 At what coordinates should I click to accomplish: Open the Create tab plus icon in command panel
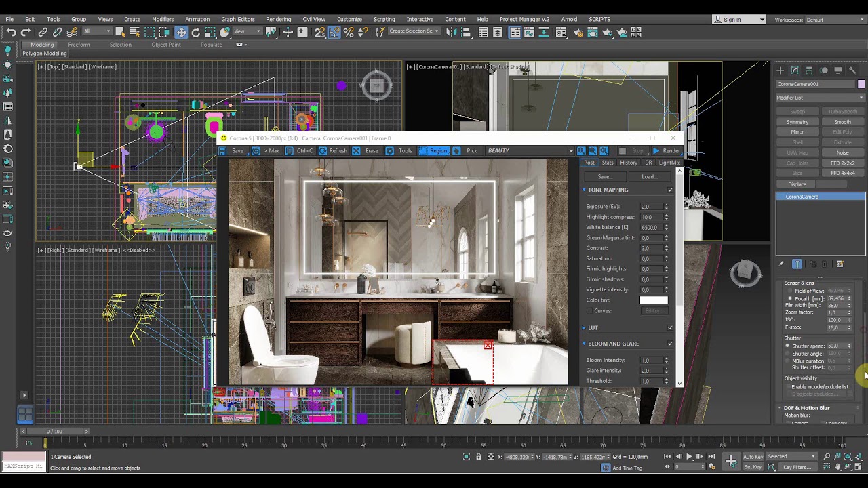781,70
